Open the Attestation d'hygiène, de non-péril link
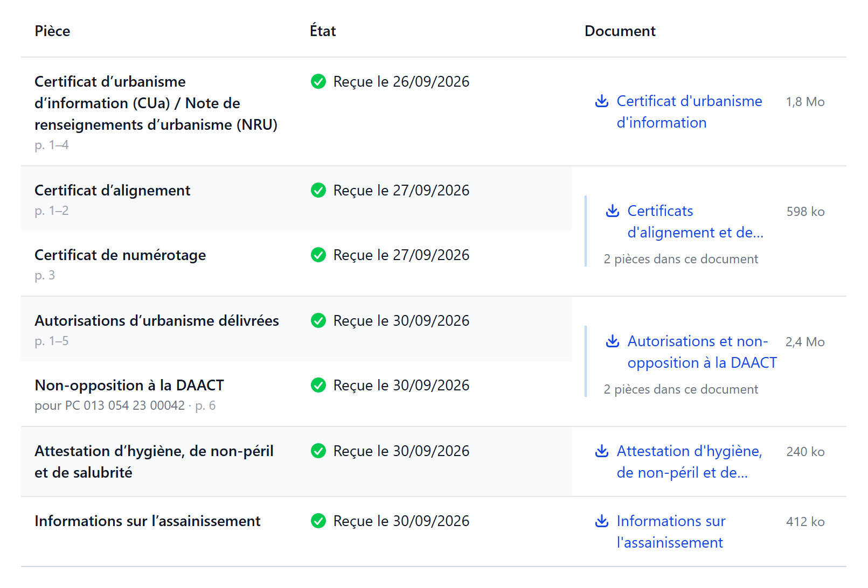The height and width of the screenshot is (588, 868). (689, 462)
